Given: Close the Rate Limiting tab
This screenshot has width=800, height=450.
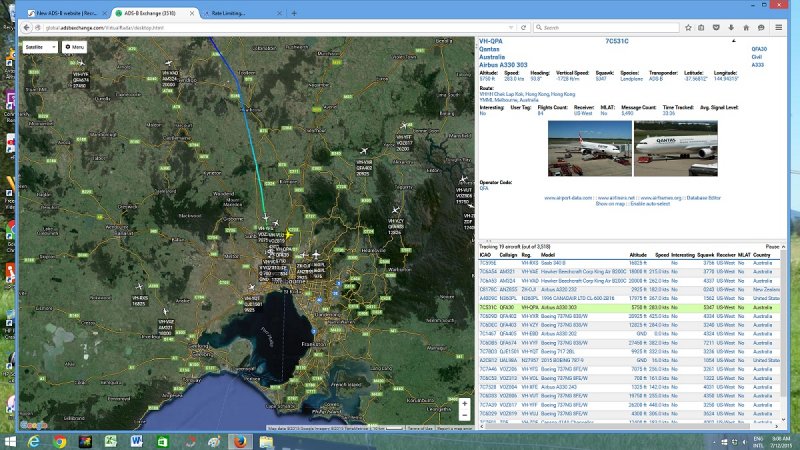Looking at the screenshot, I should tap(279, 13).
